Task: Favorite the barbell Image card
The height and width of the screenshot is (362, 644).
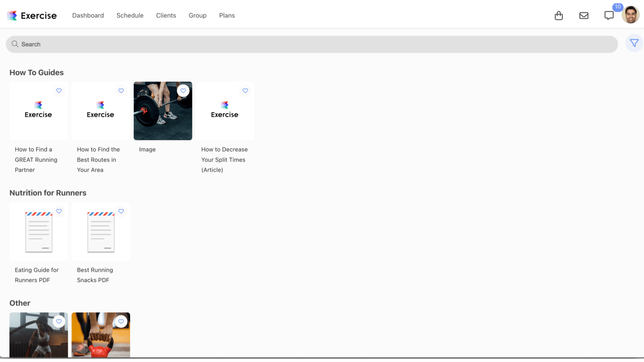Action: 183,90
